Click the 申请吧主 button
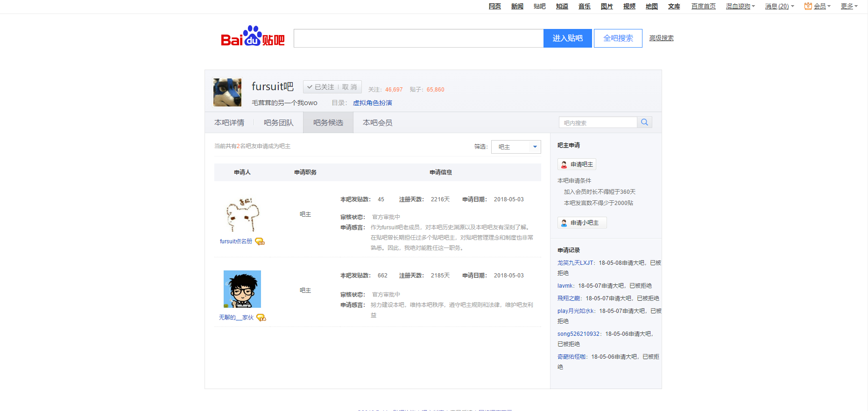Viewport: 868px width, 411px height. [x=577, y=164]
